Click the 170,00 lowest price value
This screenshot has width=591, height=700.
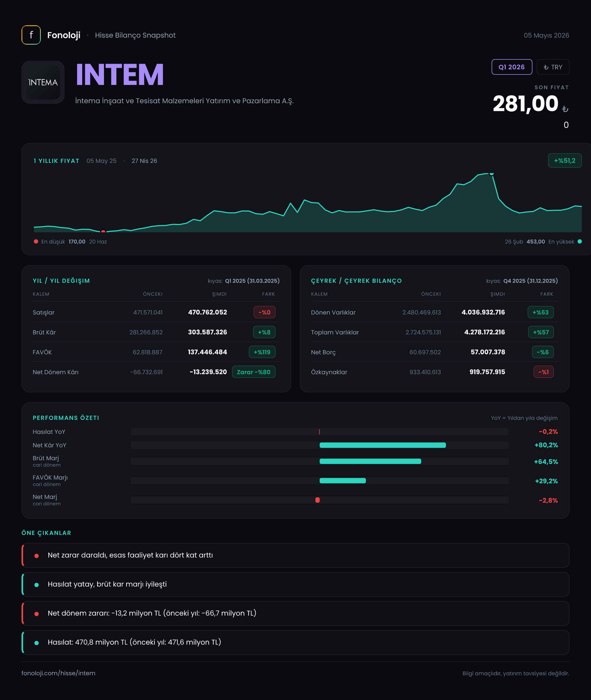[77, 241]
